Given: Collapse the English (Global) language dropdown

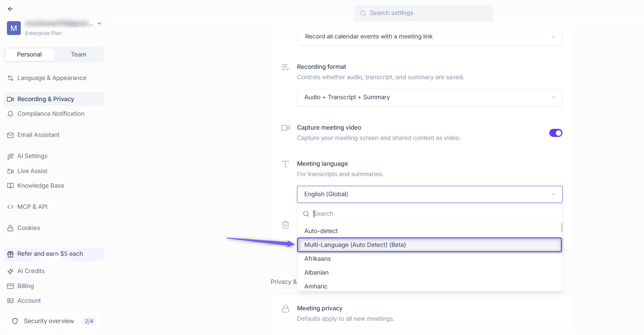Looking at the screenshot, I should pos(430,194).
